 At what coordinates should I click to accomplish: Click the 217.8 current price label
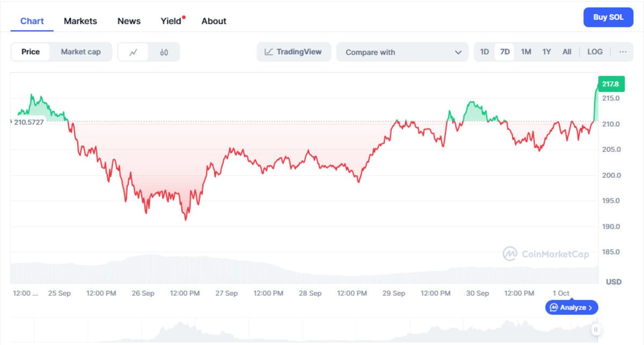tap(610, 84)
